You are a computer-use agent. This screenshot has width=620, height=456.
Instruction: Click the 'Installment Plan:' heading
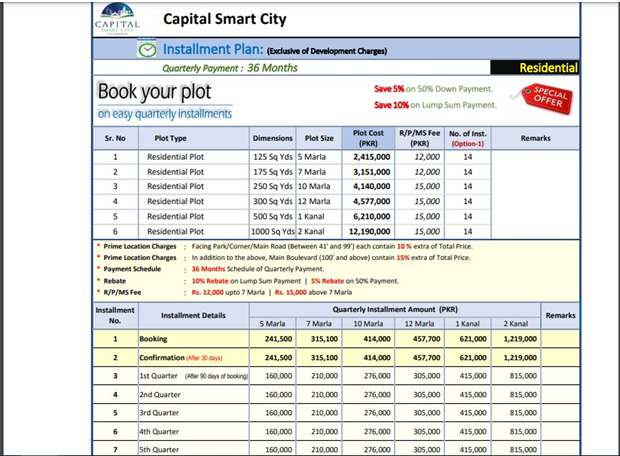click(x=213, y=49)
